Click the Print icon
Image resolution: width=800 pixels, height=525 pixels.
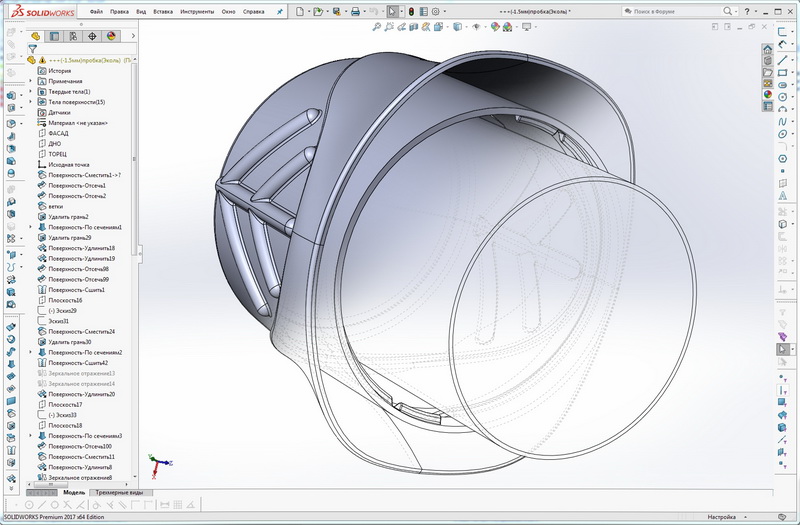point(356,11)
